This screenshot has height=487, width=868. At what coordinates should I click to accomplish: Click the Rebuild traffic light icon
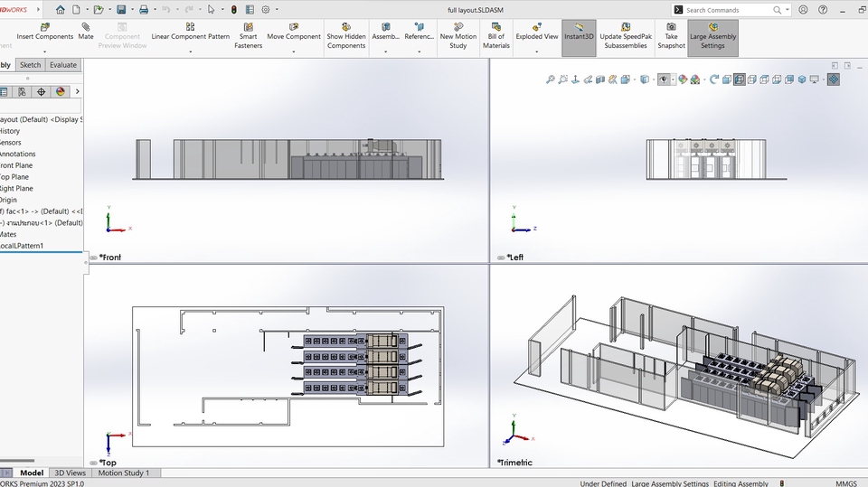(233, 10)
